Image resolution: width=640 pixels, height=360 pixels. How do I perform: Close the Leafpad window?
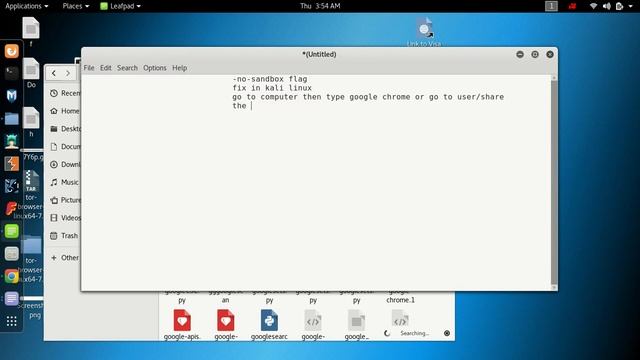click(550, 54)
